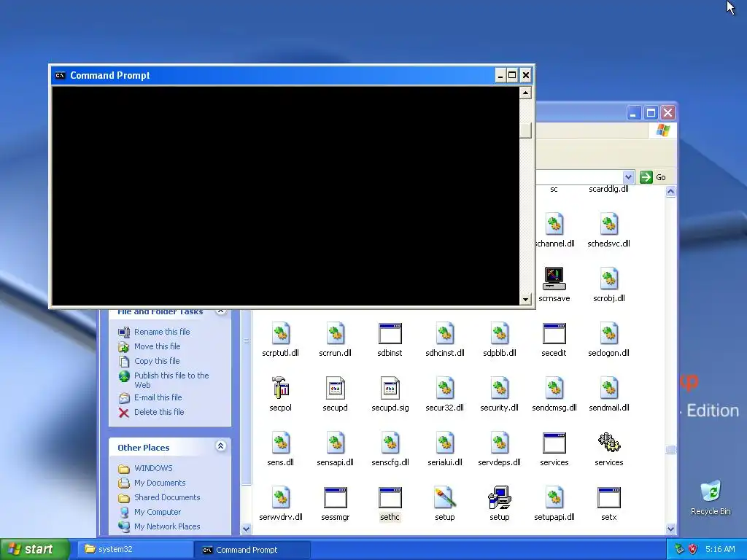Open the Command Prompt title bar system icon
The width and height of the screenshot is (747, 560).
[60, 75]
